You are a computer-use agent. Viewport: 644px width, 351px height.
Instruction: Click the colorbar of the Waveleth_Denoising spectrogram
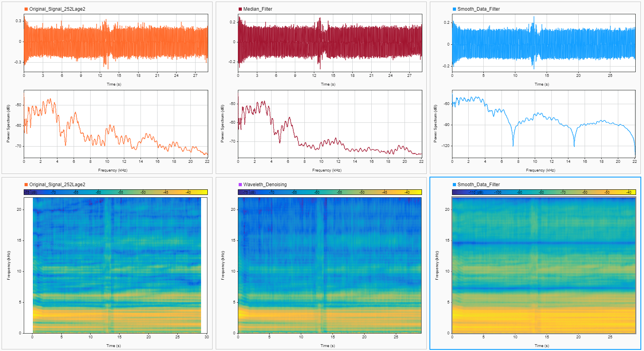pos(330,192)
